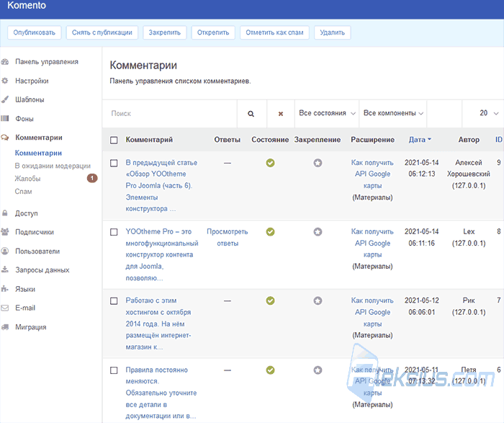504x423 pixels.
Task: Open 'Как получить API Google карты' for ID 7
Action: 372,312
